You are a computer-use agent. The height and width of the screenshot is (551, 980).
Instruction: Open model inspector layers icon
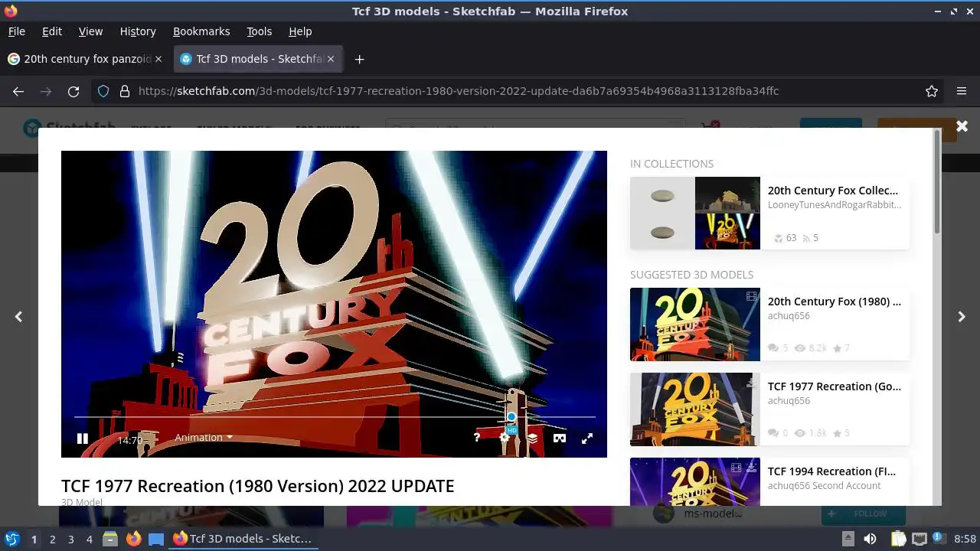coord(532,438)
